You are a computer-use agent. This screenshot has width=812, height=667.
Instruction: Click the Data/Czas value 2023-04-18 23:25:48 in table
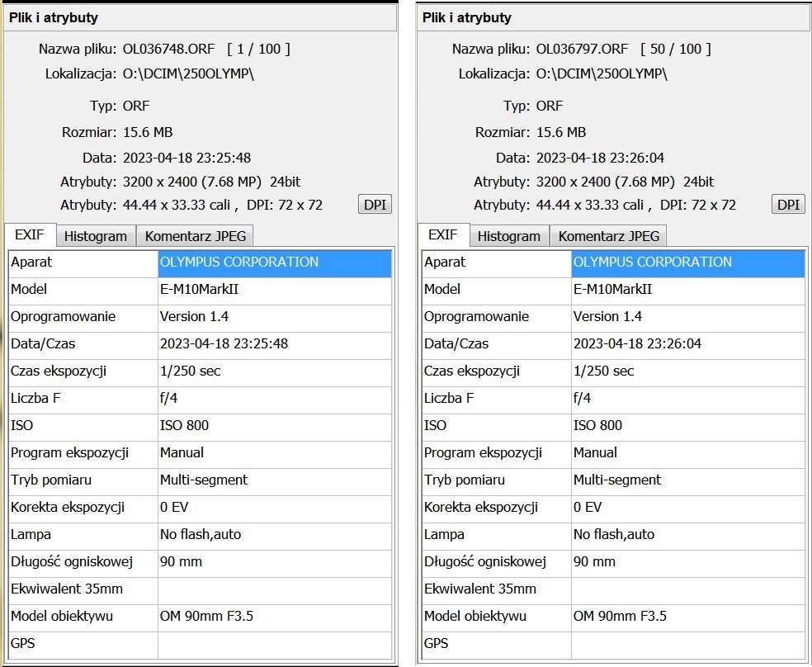pyautogui.click(x=224, y=343)
